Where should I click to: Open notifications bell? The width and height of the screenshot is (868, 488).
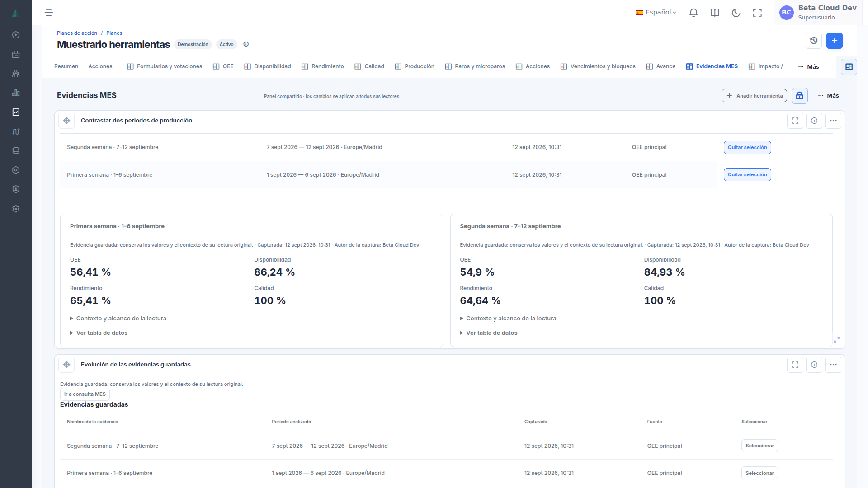pos(693,13)
